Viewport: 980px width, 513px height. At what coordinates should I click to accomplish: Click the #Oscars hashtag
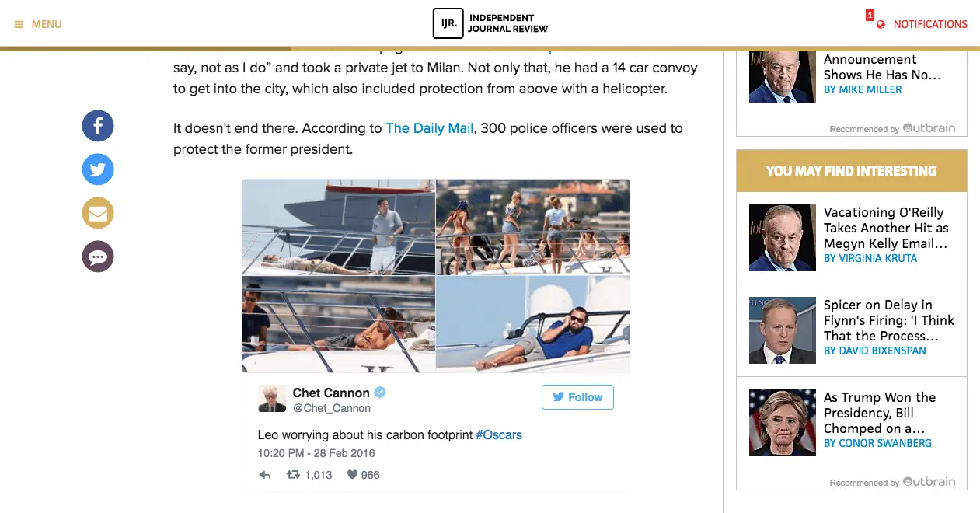(x=499, y=434)
